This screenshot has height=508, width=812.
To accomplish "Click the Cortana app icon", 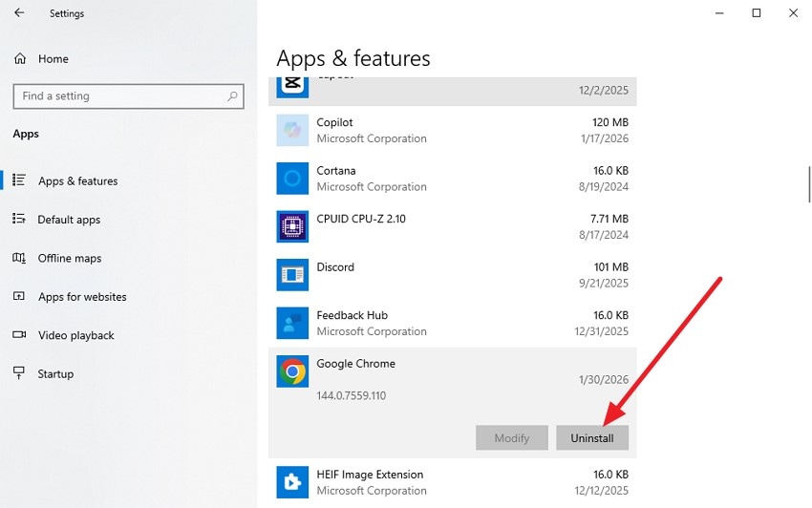I will pyautogui.click(x=292, y=179).
